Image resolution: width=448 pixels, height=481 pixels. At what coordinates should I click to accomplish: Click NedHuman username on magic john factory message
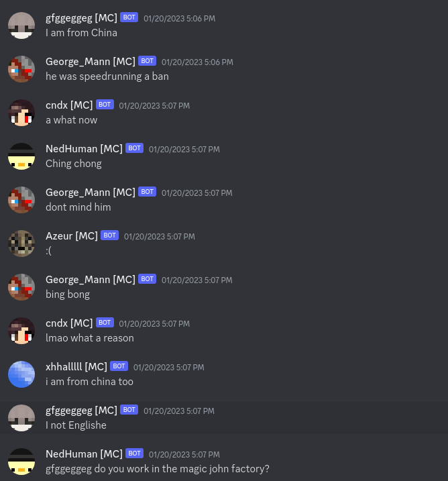84,454
